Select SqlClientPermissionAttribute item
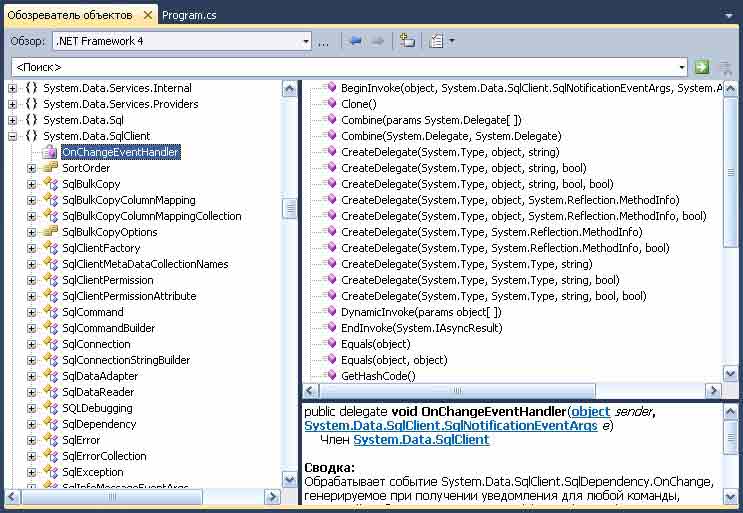The height and width of the screenshot is (513, 743). tap(129, 297)
